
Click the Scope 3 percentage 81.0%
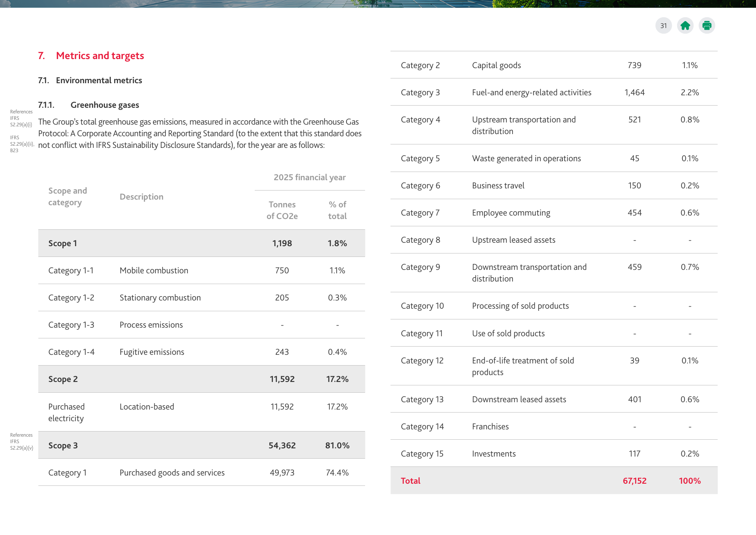click(x=337, y=445)
